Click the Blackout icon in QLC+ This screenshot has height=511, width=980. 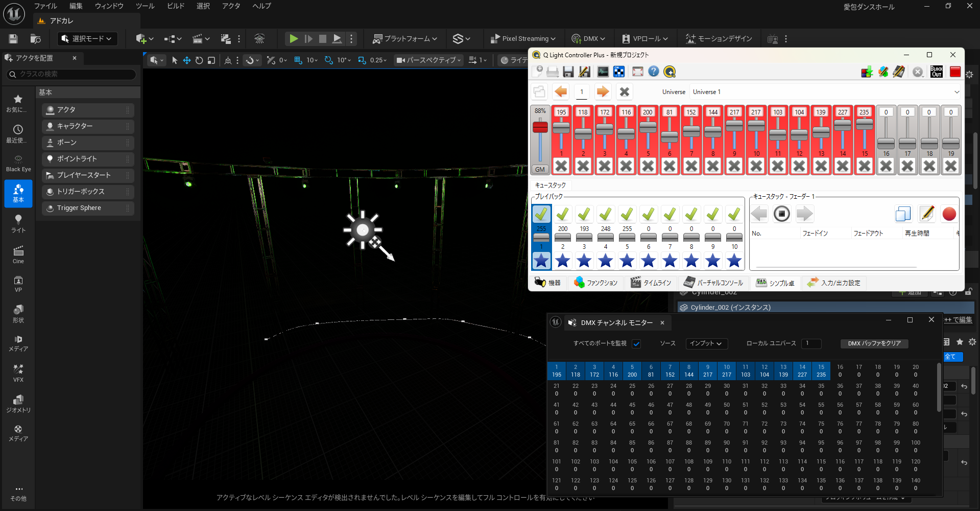tap(936, 72)
